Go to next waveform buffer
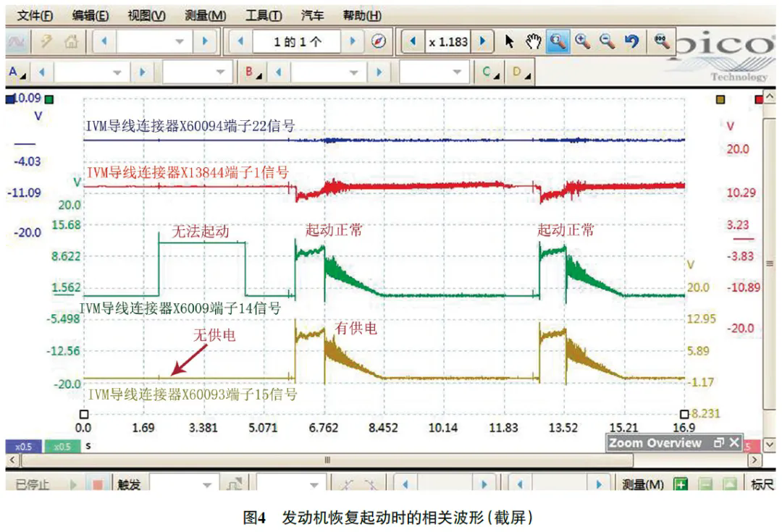The image size is (782, 532). click(x=353, y=41)
